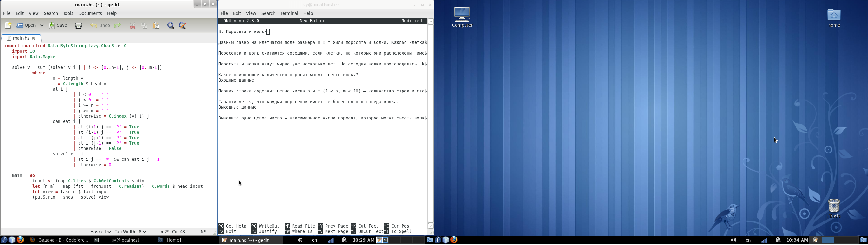Viewport: 868px width, 245px height.
Task: Change the Haskell syntax highlighting mode
Action: coord(100,232)
